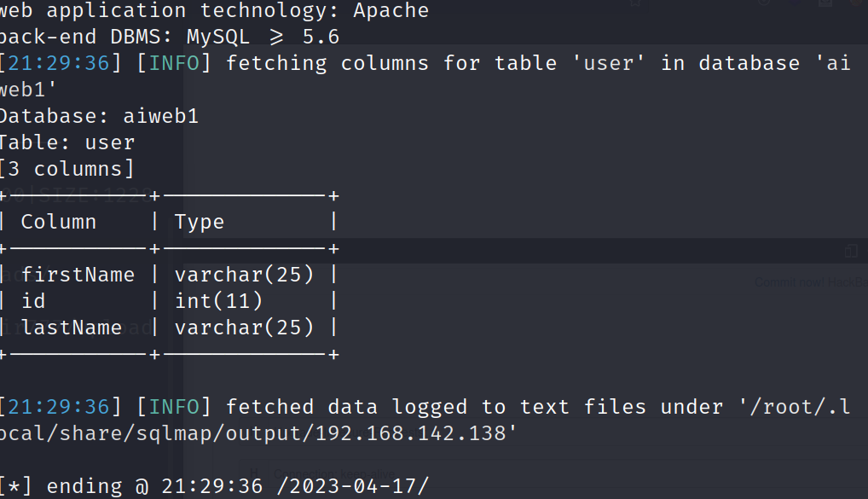Viewport: 868px width, 499px height.
Task: Click the first 21:29:36 timestamp
Action: (x=58, y=63)
